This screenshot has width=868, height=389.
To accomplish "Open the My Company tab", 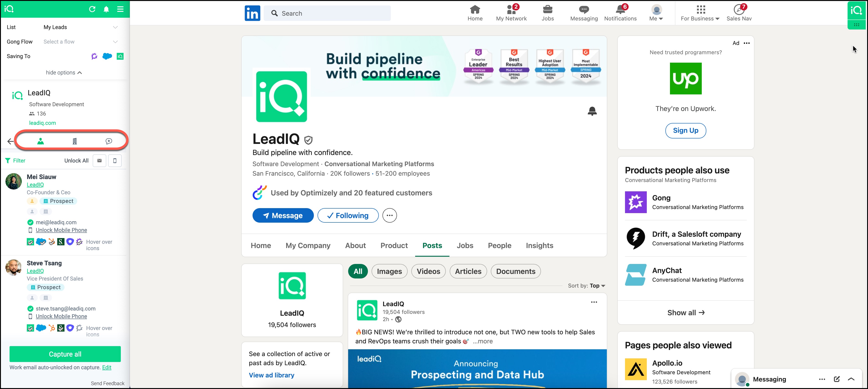I will 308,246.
